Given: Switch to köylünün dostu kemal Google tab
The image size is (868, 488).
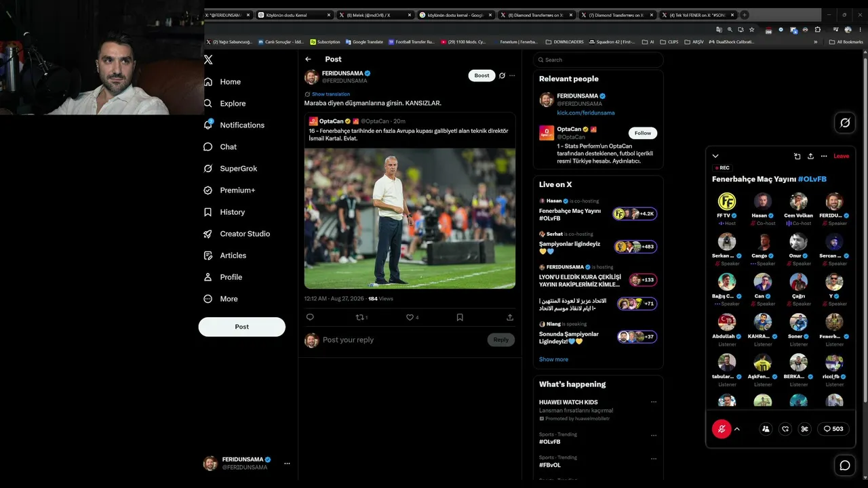Looking at the screenshot, I should coord(456,15).
